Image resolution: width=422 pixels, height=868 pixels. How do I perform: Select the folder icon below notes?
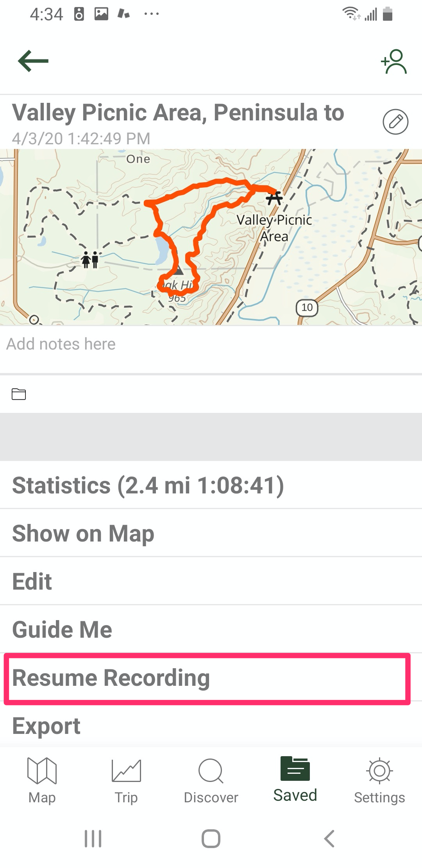coord(19,394)
